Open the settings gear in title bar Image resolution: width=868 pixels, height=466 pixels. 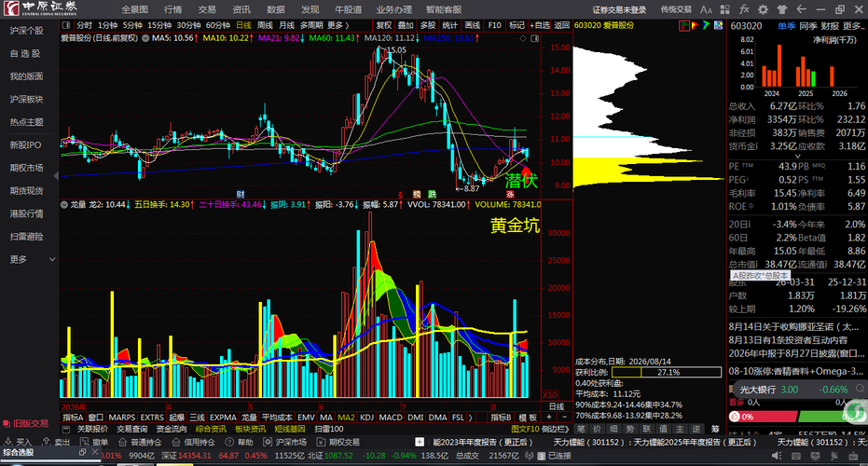point(763,9)
